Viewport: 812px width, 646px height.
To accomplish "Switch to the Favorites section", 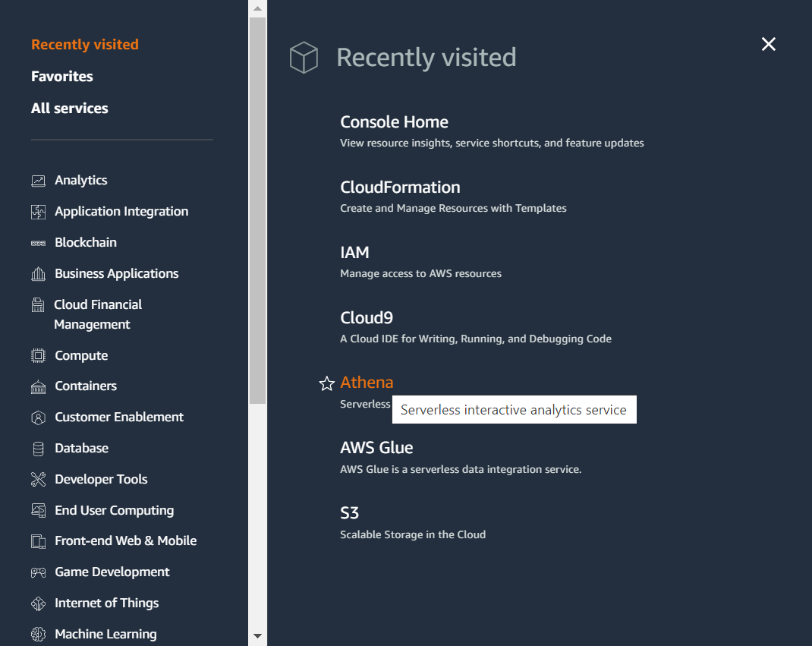I will point(61,76).
